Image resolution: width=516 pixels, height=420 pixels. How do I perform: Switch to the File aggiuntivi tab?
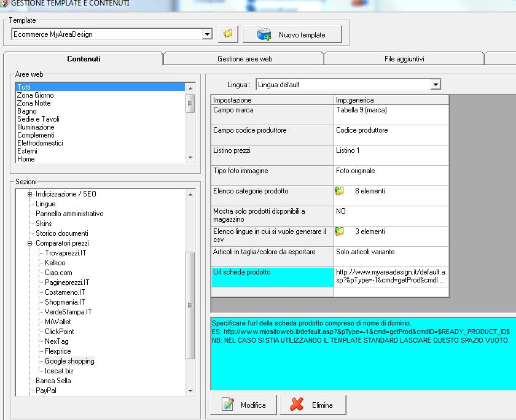pos(404,59)
